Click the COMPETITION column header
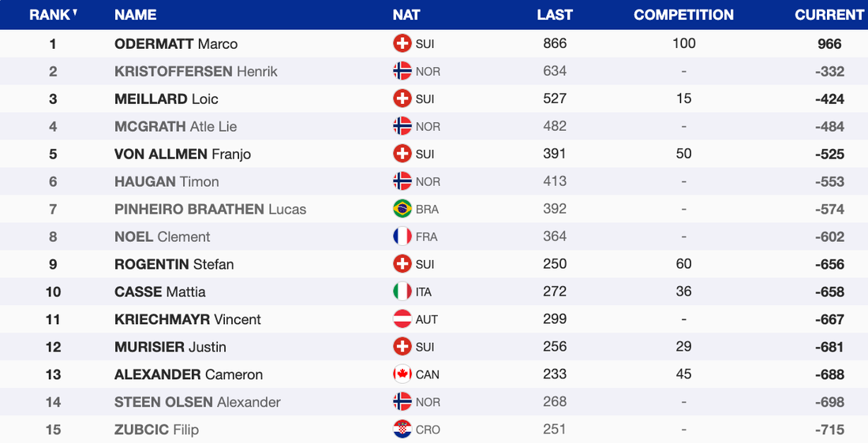 683,15
